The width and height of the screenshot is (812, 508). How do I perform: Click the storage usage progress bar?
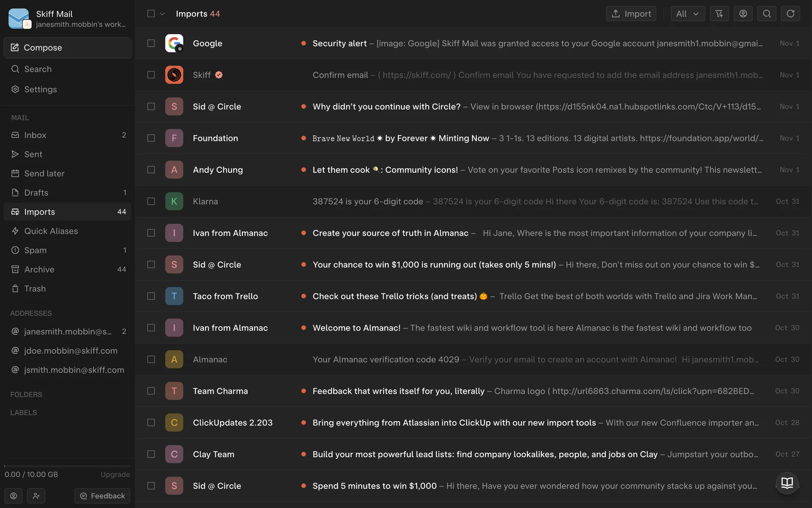[x=67, y=466]
